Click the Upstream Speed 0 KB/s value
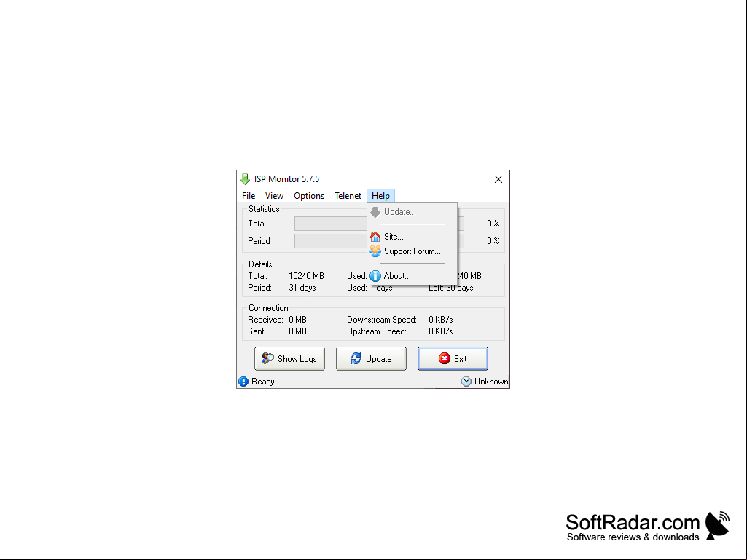Viewport: 747px width, 560px height. (441, 331)
